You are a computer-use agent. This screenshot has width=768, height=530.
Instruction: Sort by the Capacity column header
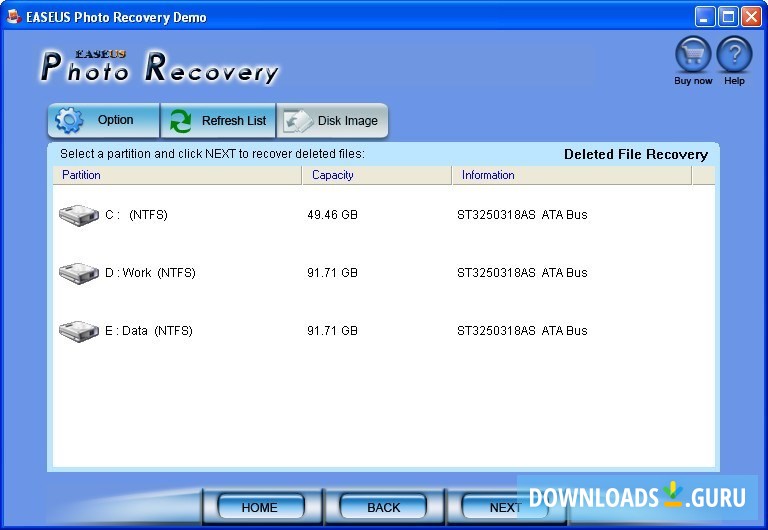tap(377, 175)
